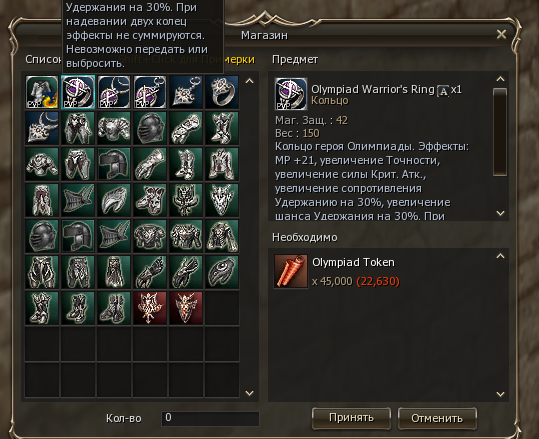
Task: Click the Отменить button
Action: [437, 418]
